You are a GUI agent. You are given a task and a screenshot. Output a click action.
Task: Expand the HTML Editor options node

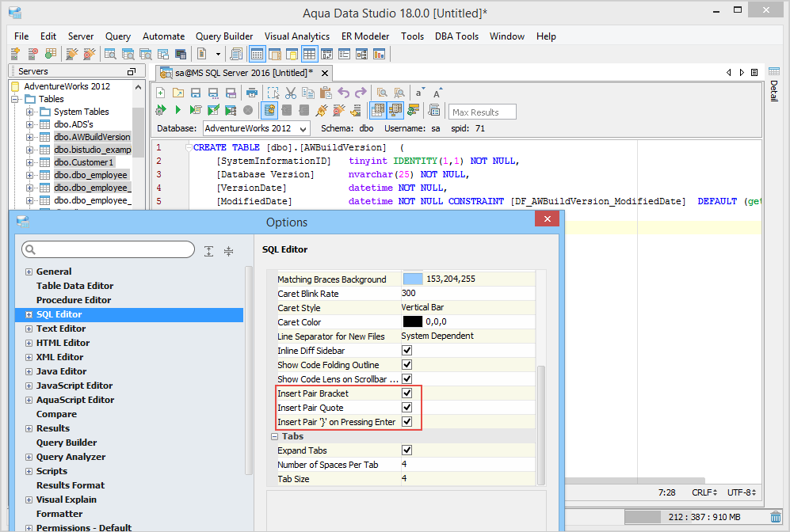click(x=29, y=344)
